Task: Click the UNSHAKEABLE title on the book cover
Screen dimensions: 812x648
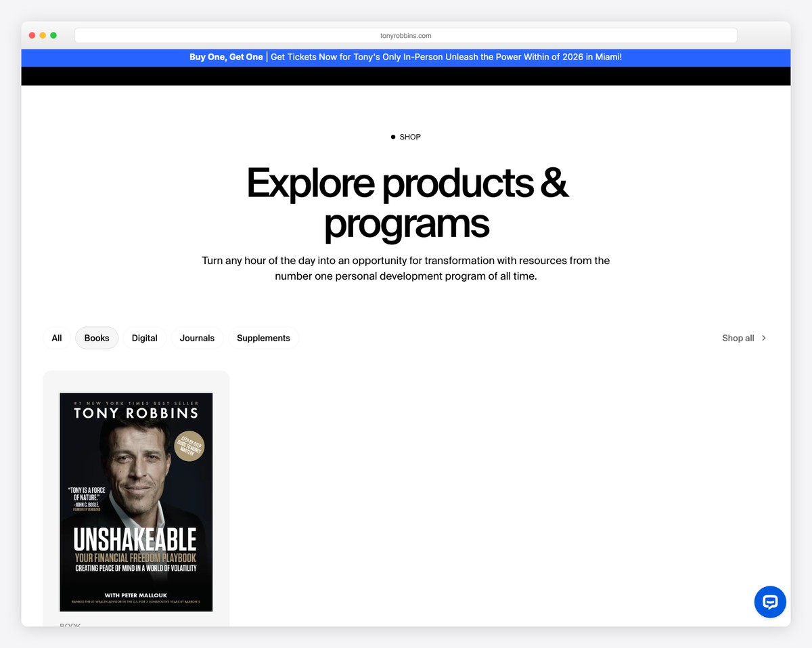Action: tap(135, 540)
